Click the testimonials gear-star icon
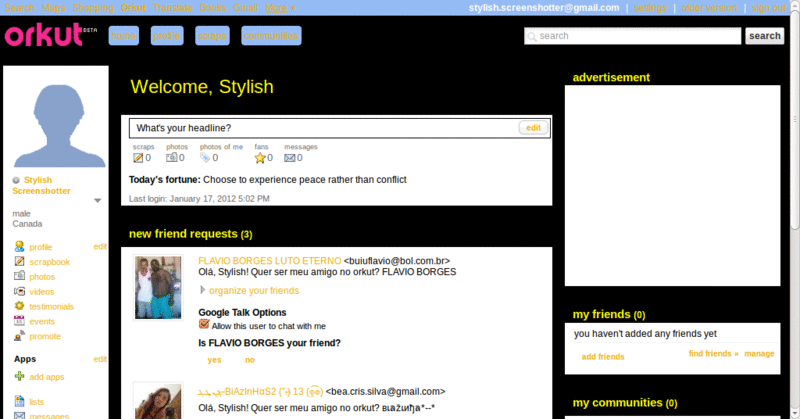The width and height of the screenshot is (800, 419). (x=19, y=306)
